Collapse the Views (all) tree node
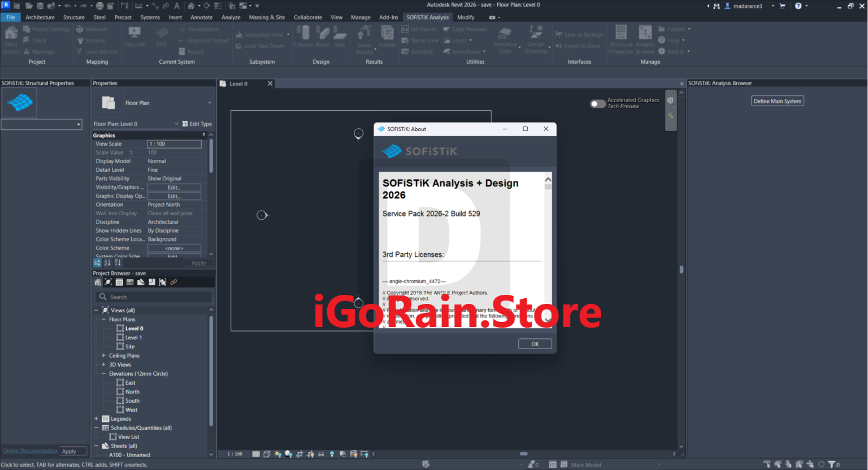Screen dimensions: 868x470 click(x=96, y=310)
